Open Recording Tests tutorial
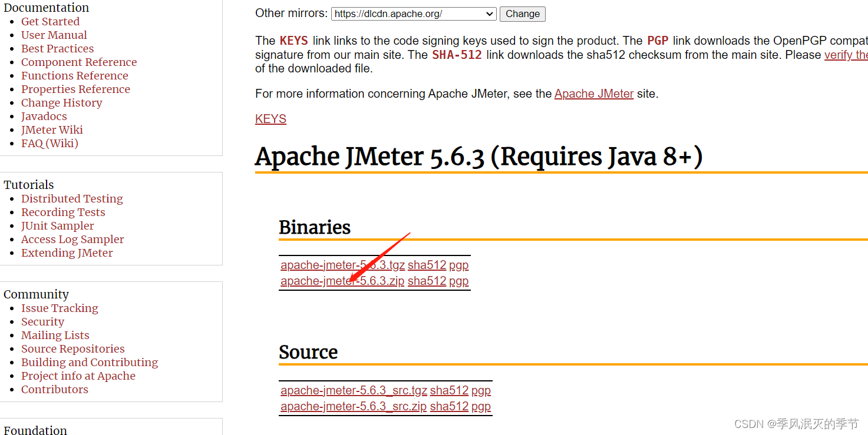The image size is (868, 435). point(63,212)
